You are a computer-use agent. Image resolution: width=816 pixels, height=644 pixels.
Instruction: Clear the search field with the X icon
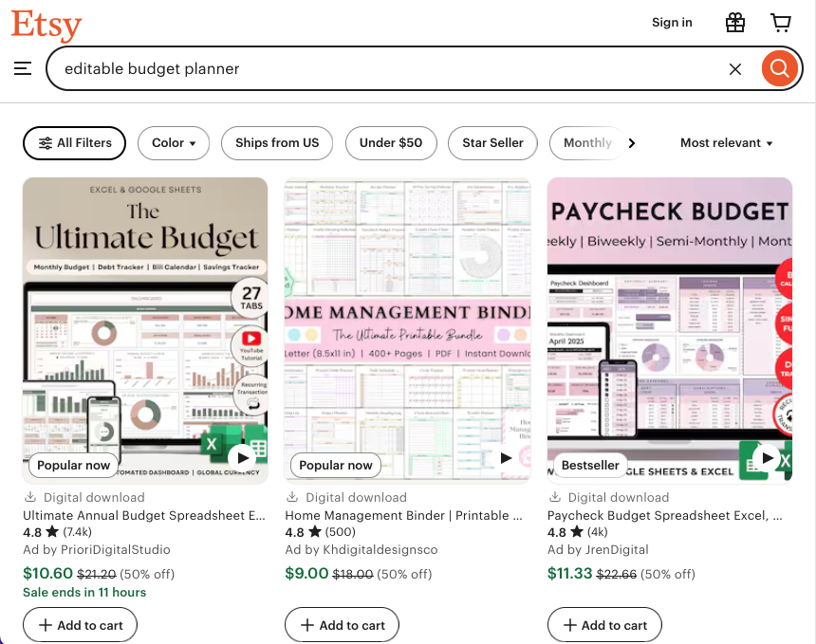click(x=735, y=68)
